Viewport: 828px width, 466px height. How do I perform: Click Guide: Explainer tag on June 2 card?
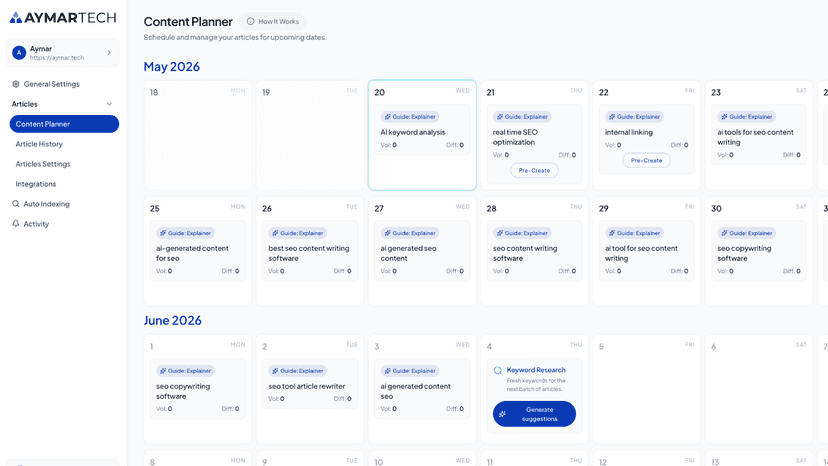tap(298, 371)
